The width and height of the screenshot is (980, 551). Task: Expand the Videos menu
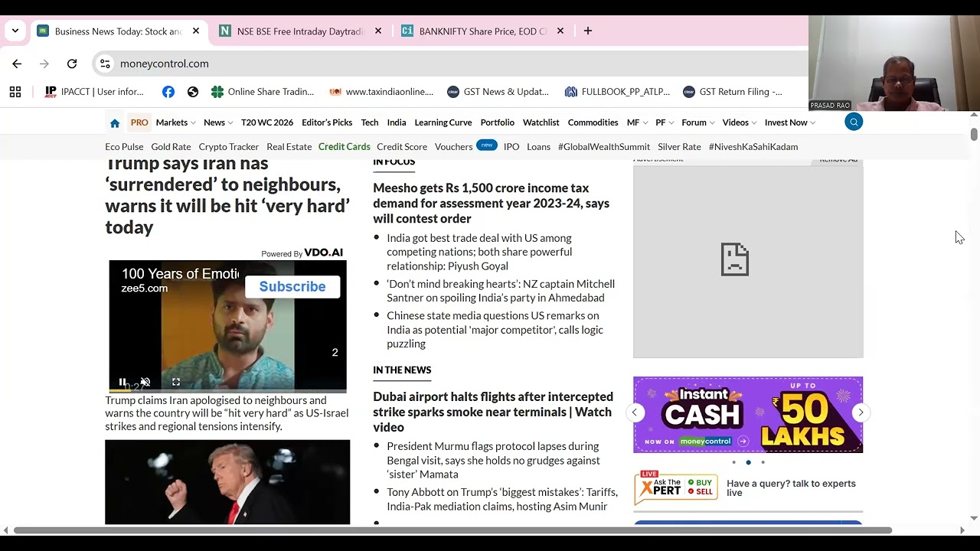(x=739, y=122)
